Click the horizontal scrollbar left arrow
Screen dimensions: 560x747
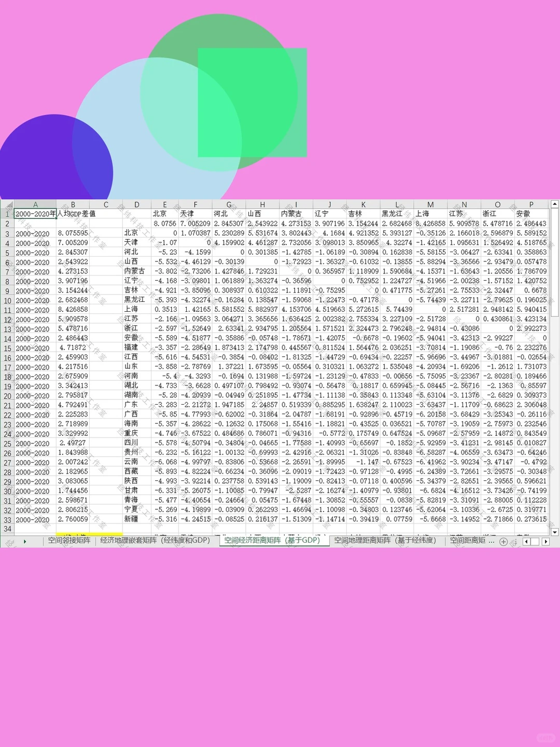526,542
